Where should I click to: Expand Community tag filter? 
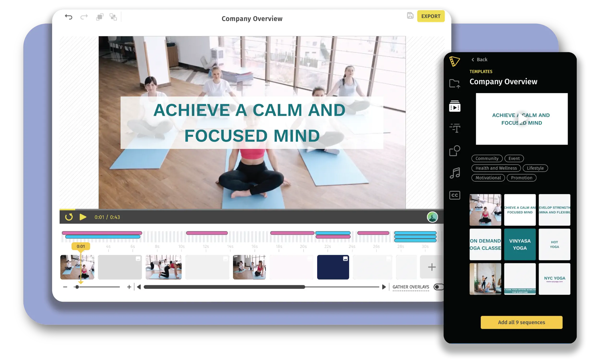tap(487, 158)
